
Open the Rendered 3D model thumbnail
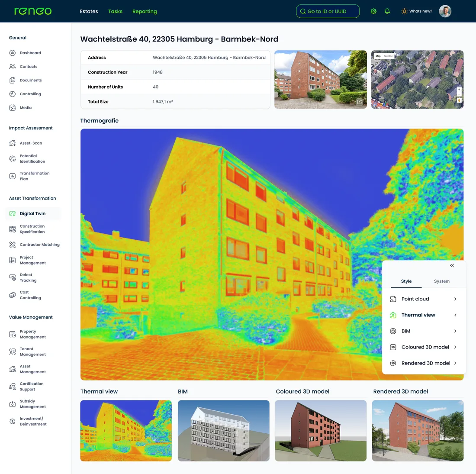coord(418,431)
